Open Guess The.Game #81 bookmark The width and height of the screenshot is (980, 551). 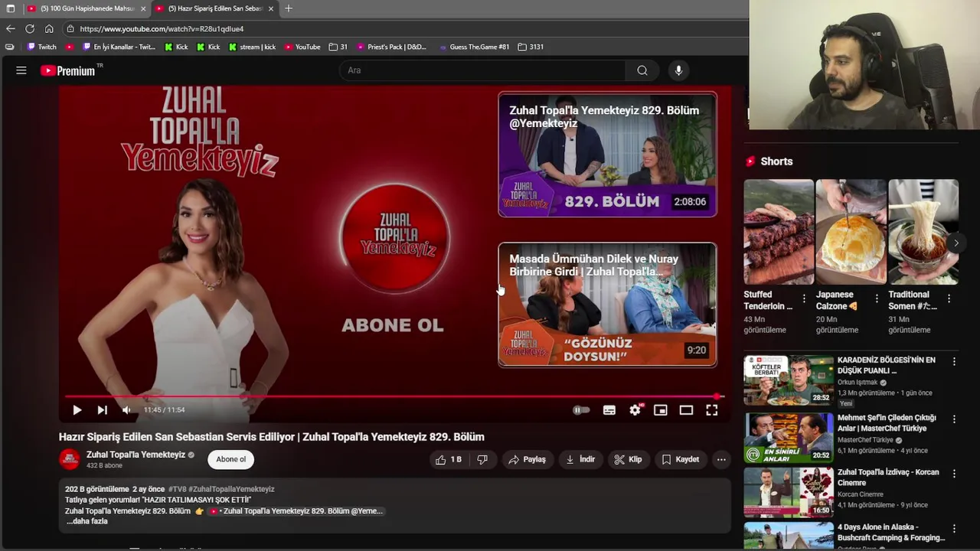pyautogui.click(x=475, y=47)
